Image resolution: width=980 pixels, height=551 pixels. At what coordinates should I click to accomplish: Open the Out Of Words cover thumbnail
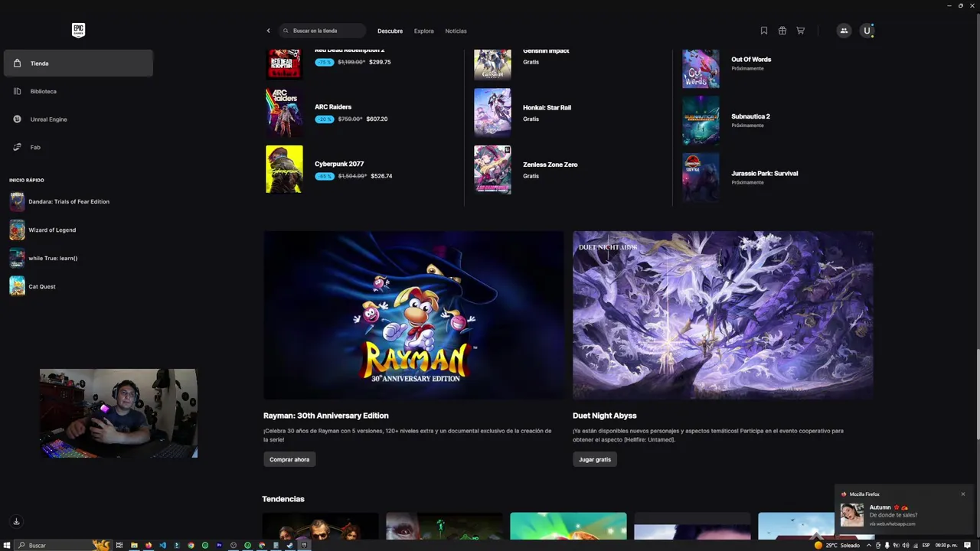(701, 69)
